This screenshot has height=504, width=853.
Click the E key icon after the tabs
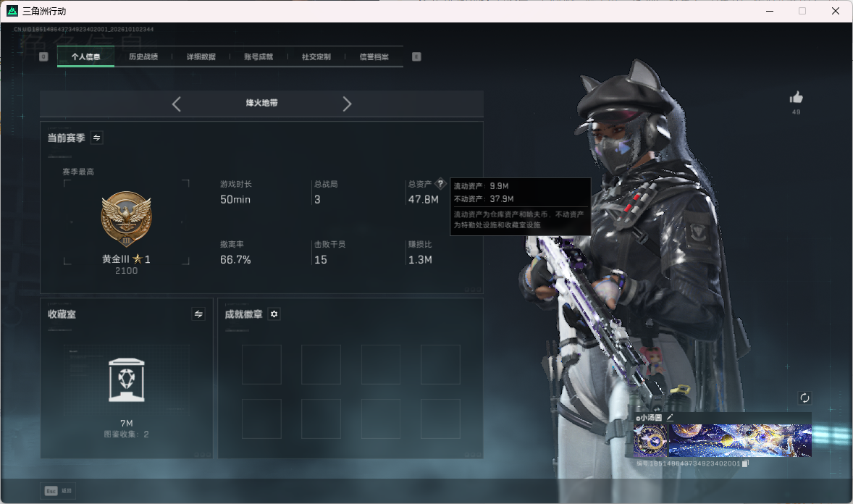click(416, 56)
